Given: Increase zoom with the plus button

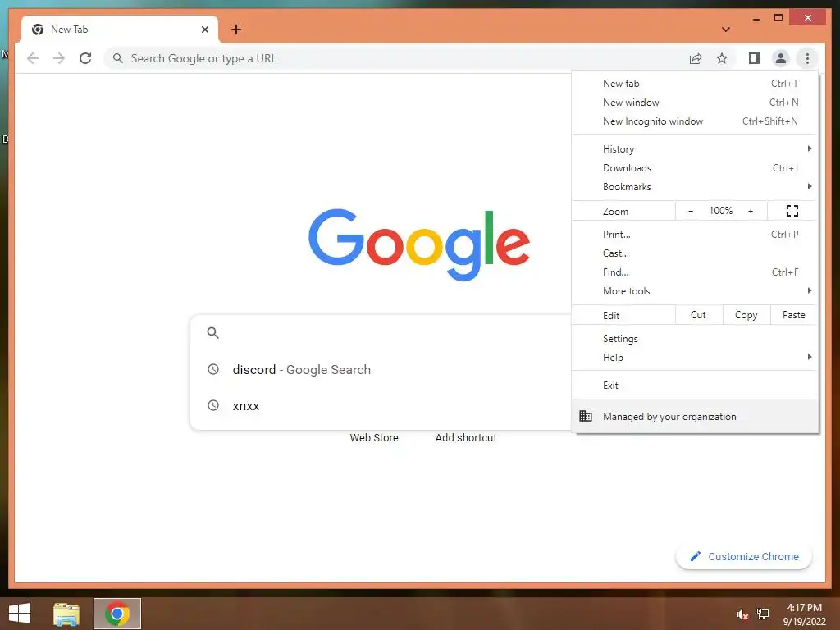Looking at the screenshot, I should 751,211.
